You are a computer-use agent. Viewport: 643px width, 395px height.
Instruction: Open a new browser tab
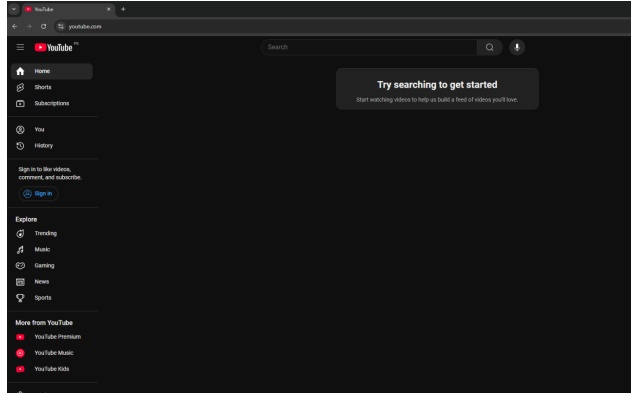coord(123,9)
